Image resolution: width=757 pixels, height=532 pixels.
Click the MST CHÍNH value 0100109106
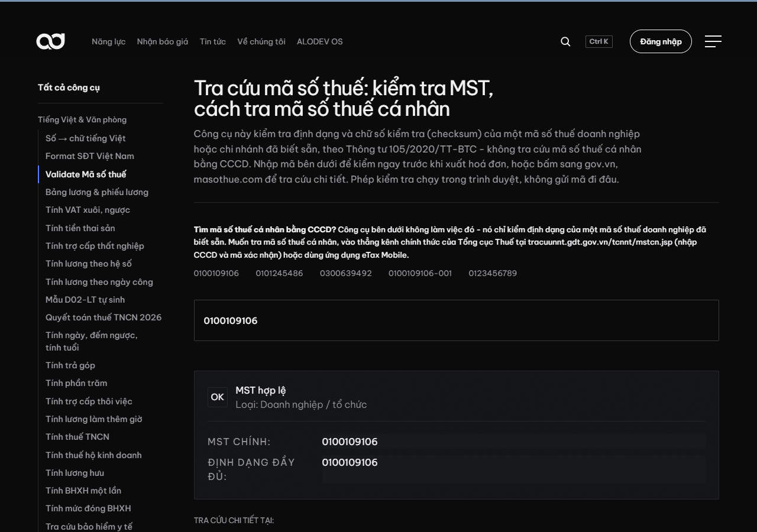pyautogui.click(x=350, y=442)
